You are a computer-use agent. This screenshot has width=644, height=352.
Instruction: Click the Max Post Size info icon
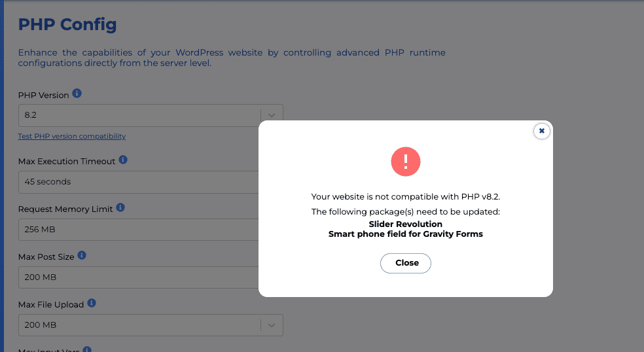(x=82, y=256)
